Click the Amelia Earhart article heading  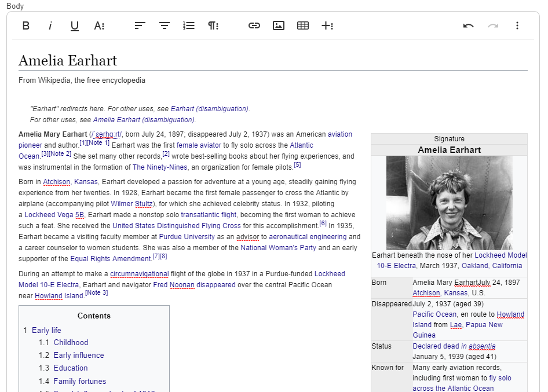[x=68, y=60]
